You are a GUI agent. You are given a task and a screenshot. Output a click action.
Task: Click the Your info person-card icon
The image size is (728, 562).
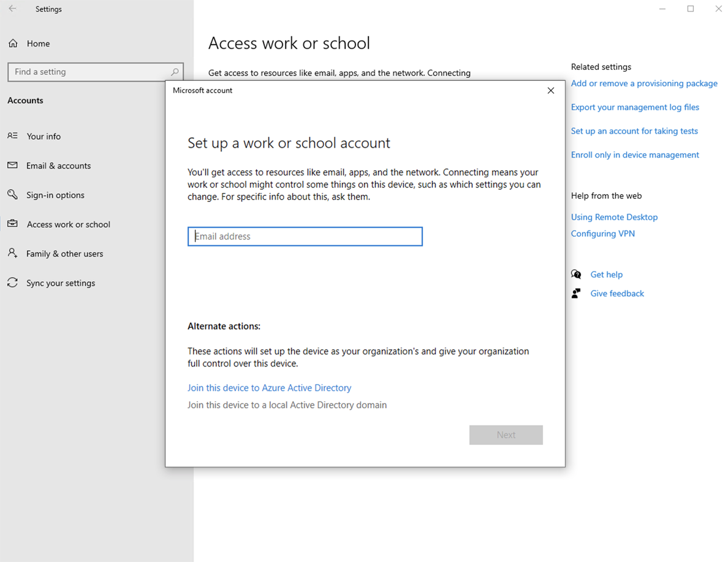[x=12, y=135]
